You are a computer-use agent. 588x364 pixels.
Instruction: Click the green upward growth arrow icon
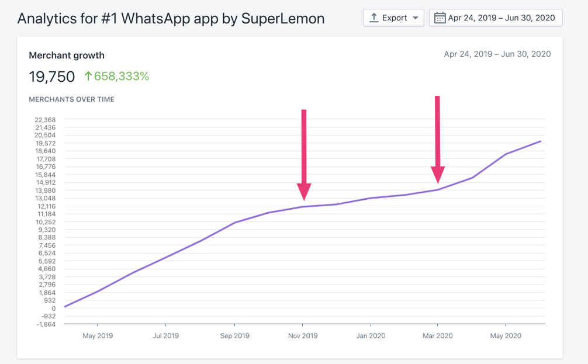coord(88,76)
